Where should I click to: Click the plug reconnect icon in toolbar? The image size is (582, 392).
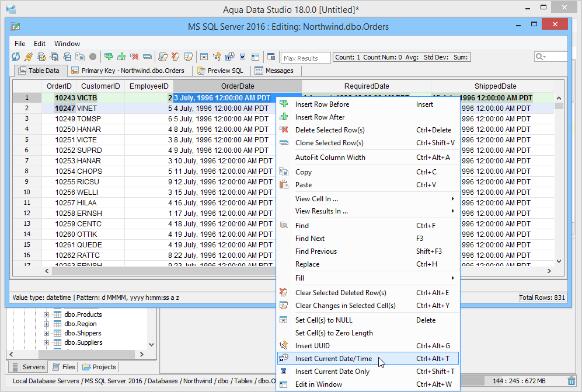click(29, 57)
